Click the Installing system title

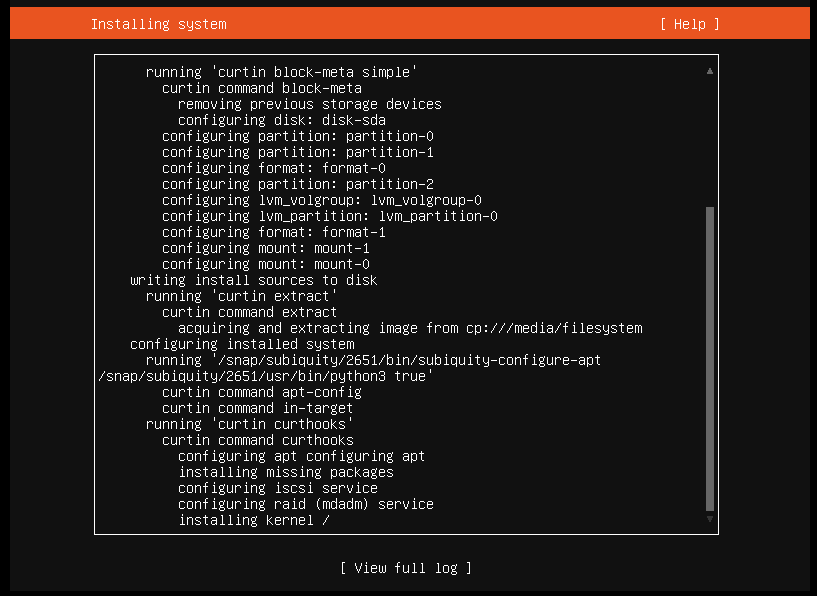click(x=158, y=24)
